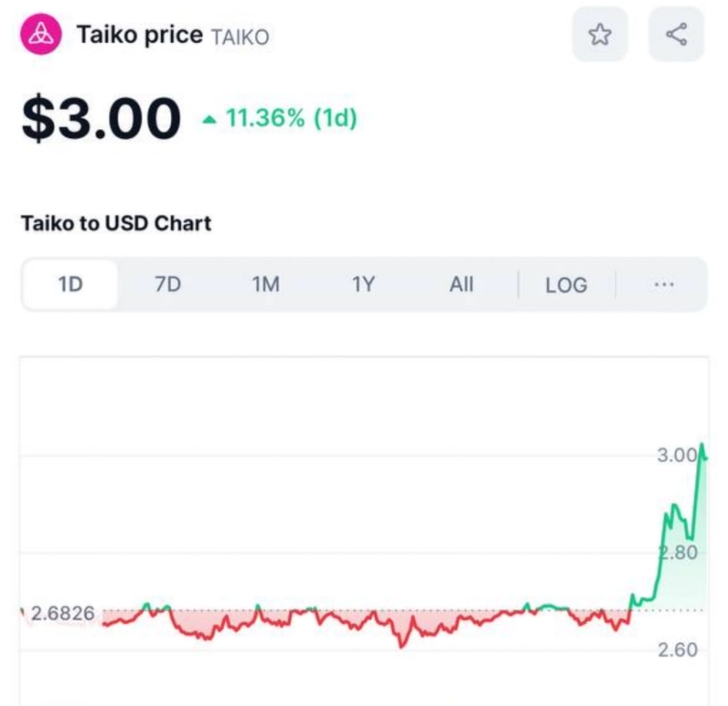Expand more chart options via ellipsis

point(663,285)
